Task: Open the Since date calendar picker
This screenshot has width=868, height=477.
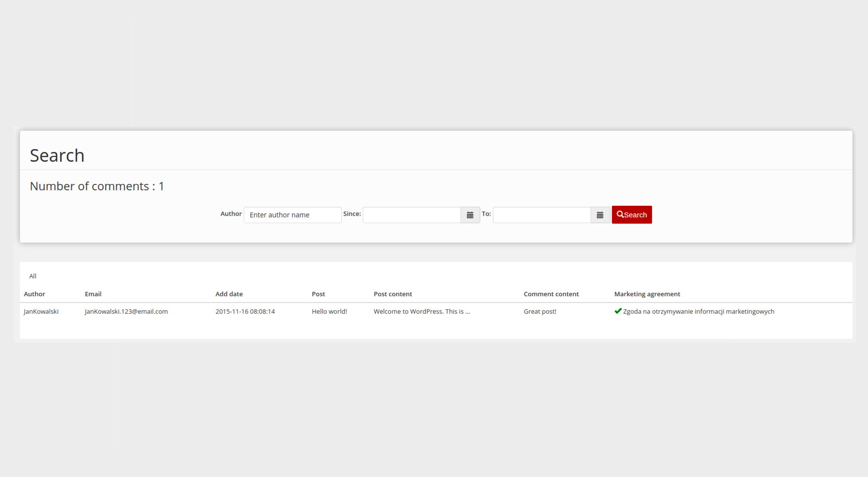Action: (x=470, y=215)
